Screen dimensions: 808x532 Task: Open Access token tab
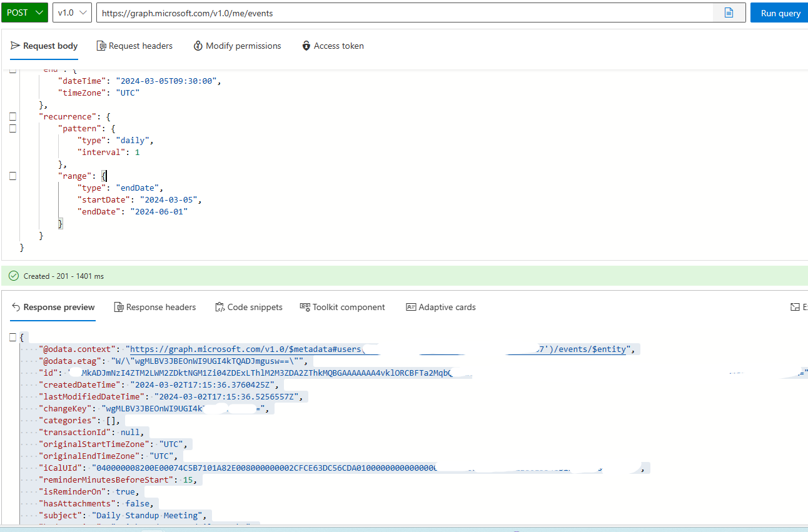pyautogui.click(x=333, y=46)
